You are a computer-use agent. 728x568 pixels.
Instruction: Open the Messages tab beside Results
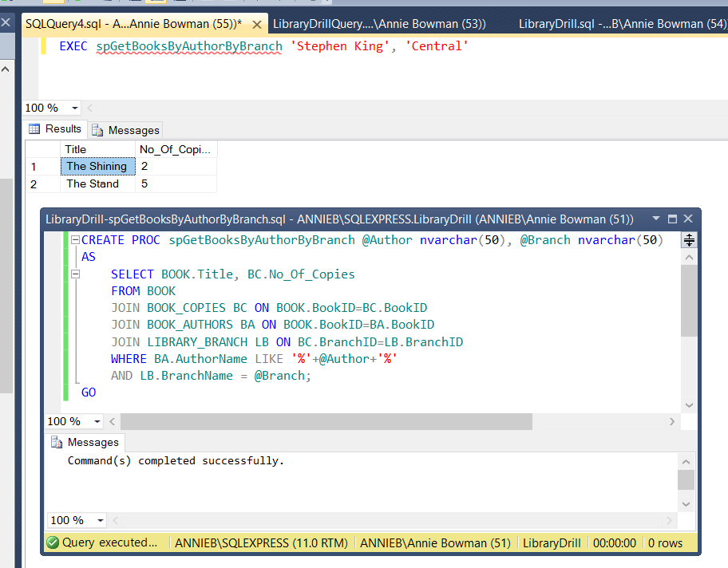click(126, 130)
